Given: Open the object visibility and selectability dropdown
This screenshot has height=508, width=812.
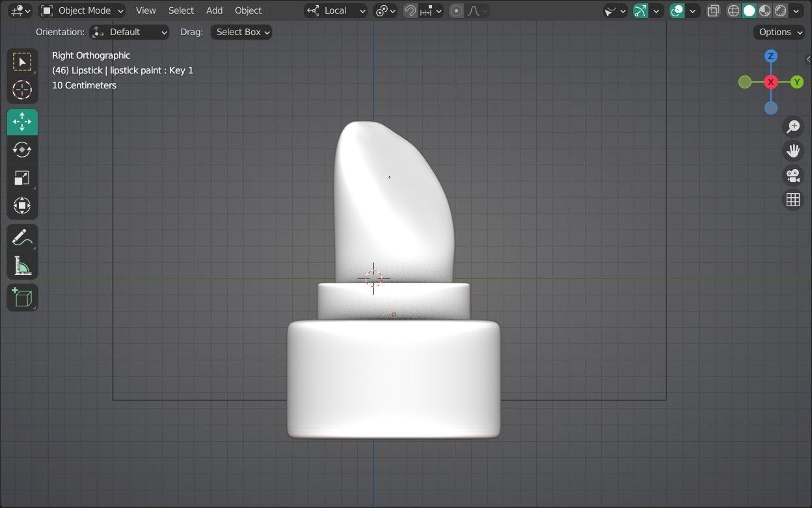Looking at the screenshot, I should point(615,10).
